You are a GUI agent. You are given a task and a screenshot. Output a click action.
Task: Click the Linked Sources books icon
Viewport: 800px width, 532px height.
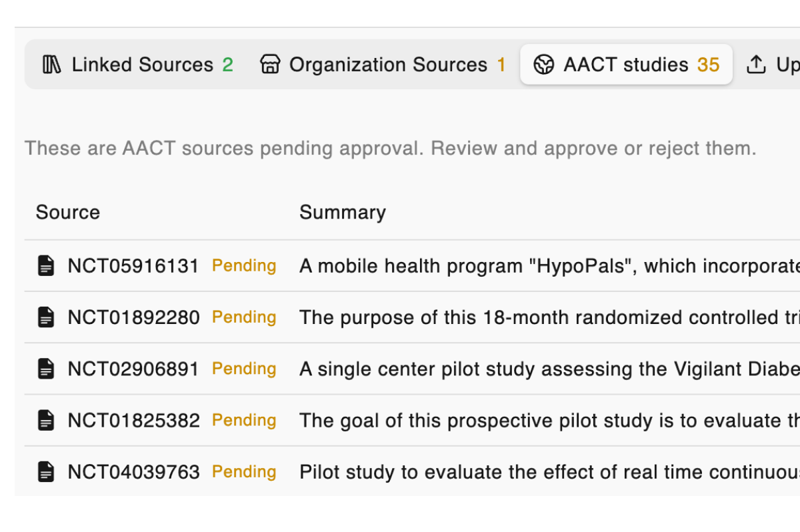point(52,65)
